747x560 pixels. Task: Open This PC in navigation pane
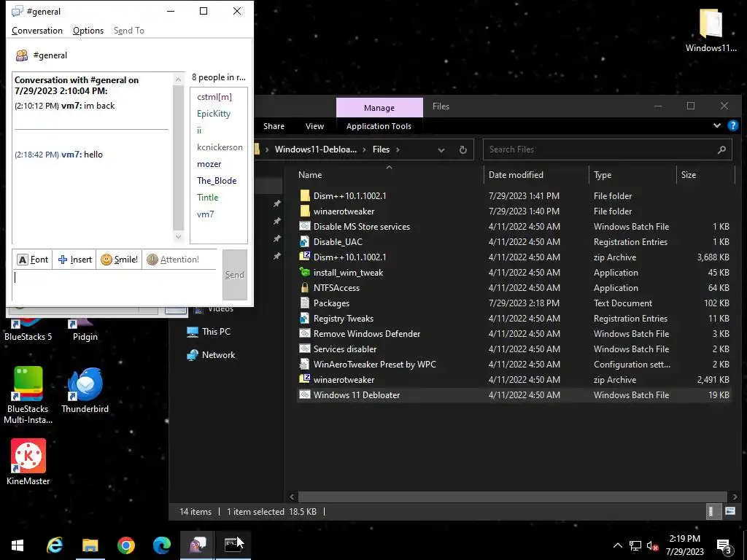(x=209, y=332)
